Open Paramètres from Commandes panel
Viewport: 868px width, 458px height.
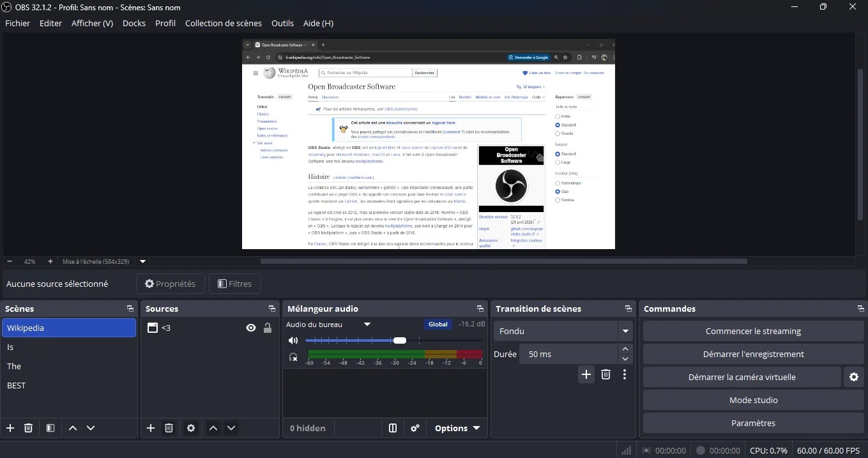(753, 423)
